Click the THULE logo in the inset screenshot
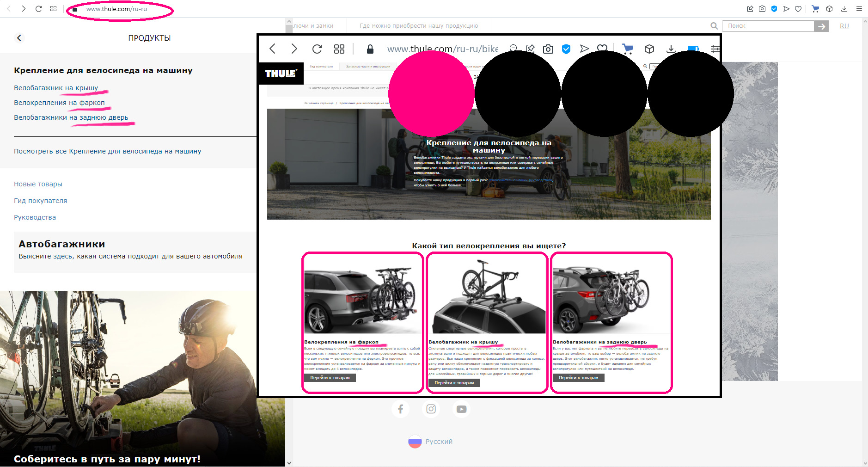The width and height of the screenshot is (868, 467). 281,74
